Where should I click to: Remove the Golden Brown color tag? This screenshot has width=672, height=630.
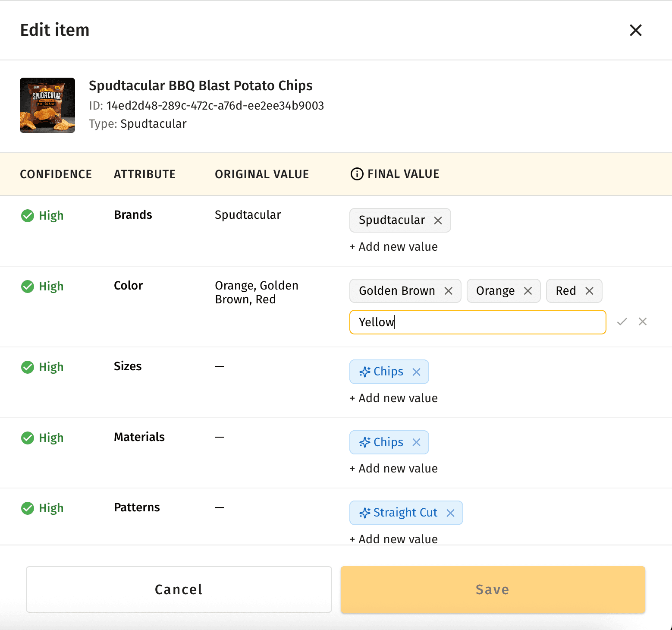coord(449,291)
